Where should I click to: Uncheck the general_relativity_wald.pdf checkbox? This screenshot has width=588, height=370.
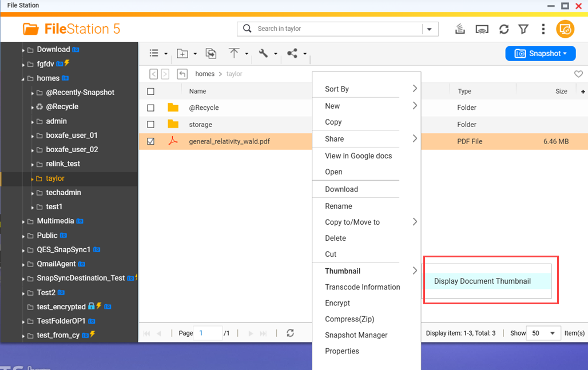pos(151,142)
